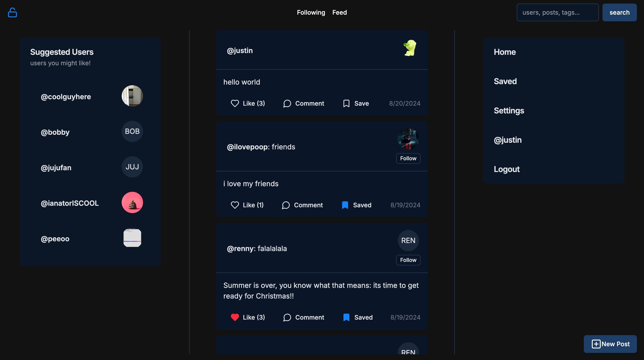Click the comment icon on renny's post
Screen dimensions: 644x360
click(287, 317)
